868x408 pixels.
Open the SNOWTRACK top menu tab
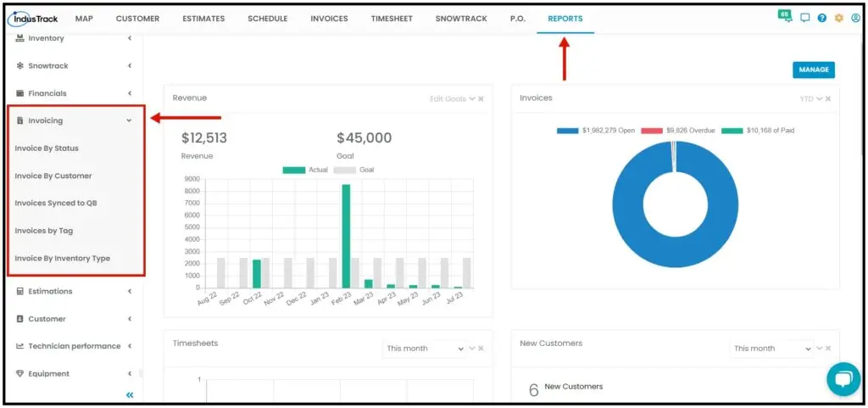tap(462, 19)
